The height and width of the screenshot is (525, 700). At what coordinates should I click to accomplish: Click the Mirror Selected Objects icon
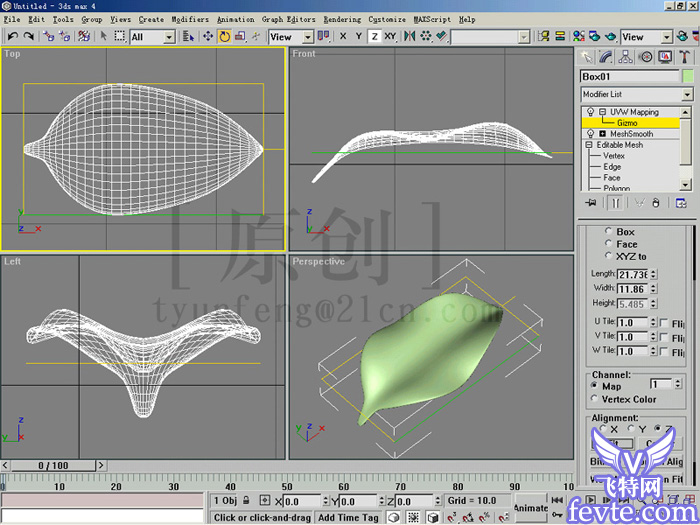pyautogui.click(x=409, y=36)
